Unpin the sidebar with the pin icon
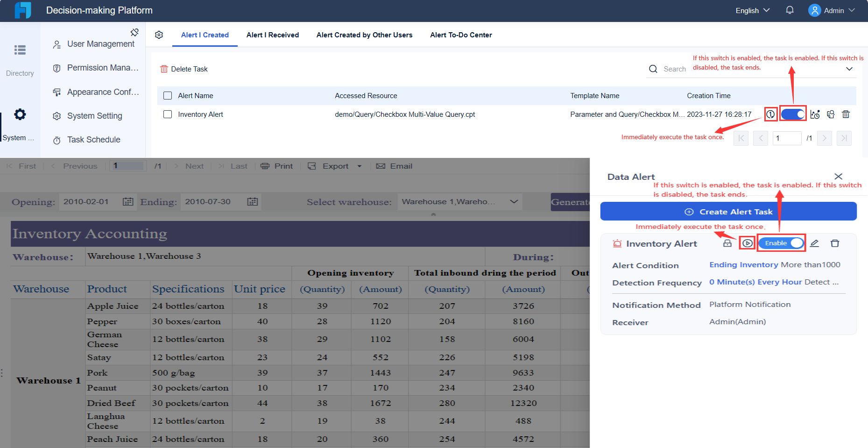This screenshot has height=448, width=868. (134, 32)
